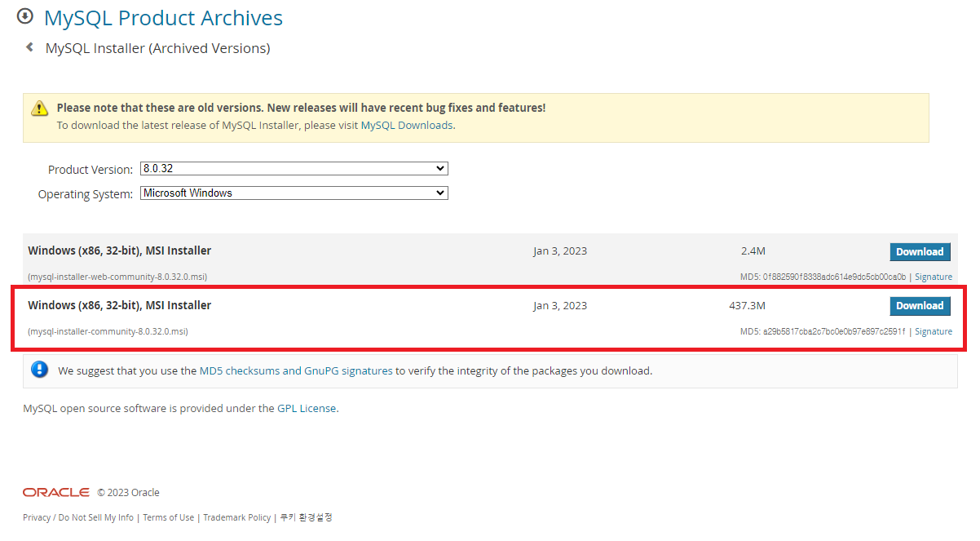Download the 2.4M web-community MSI installer
Viewport: 980px width, 541px height.
920,252
